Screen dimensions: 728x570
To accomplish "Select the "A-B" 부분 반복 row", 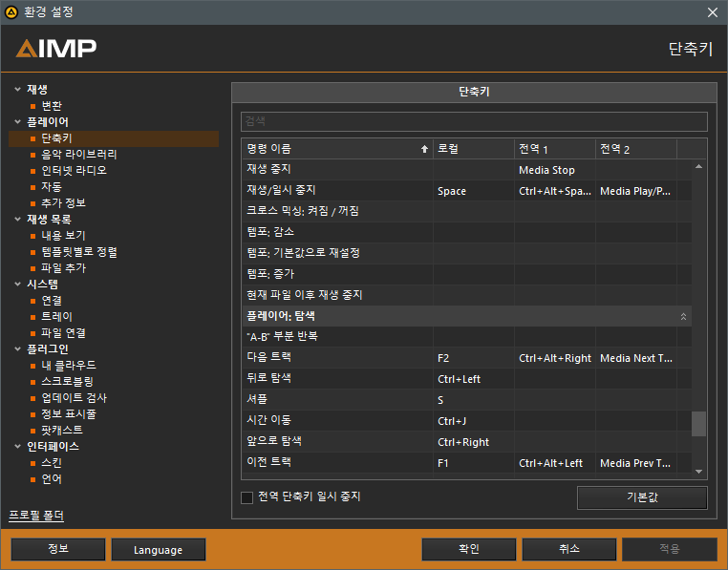I will point(466,337).
